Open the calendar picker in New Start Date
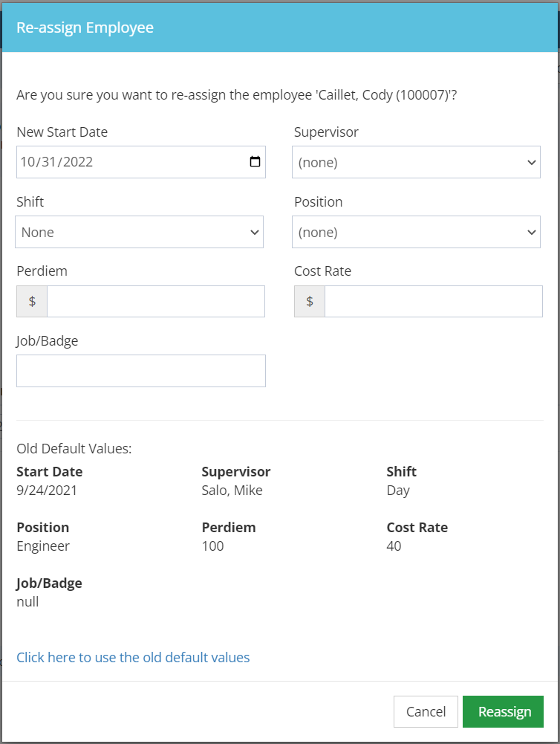The height and width of the screenshot is (744, 560). 255,162
